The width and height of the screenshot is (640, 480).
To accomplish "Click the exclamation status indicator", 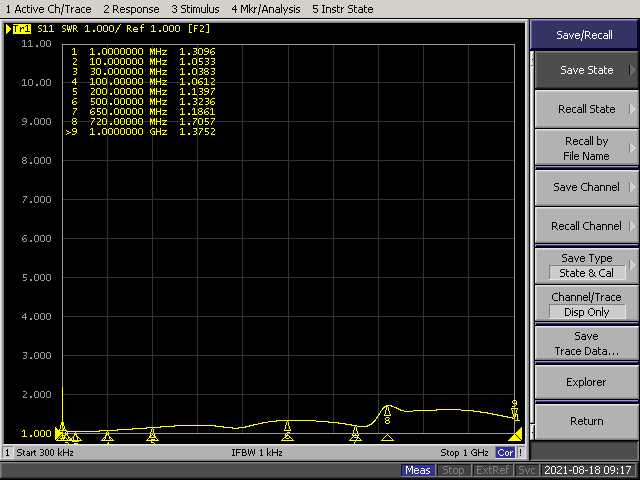I will coord(520,453).
